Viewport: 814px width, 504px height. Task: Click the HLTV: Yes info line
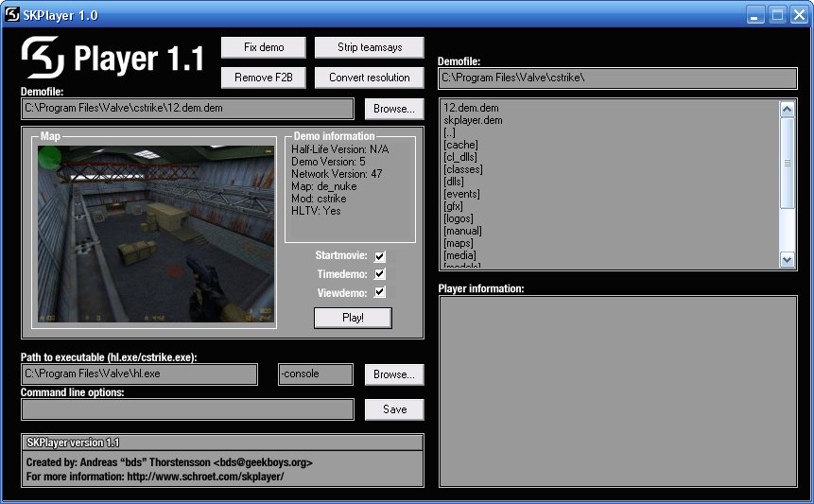click(x=316, y=211)
